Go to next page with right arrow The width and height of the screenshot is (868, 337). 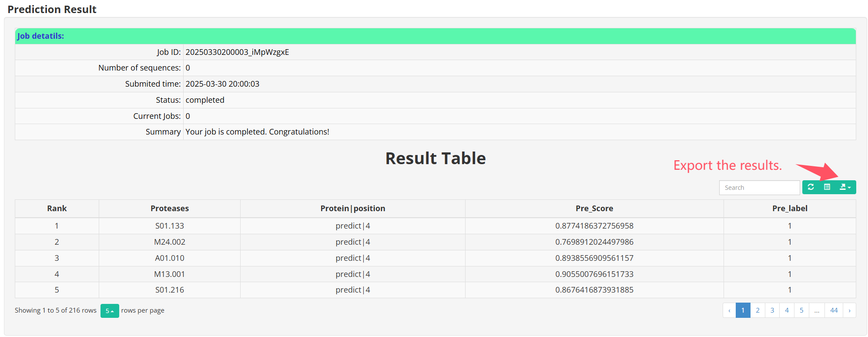pos(849,310)
